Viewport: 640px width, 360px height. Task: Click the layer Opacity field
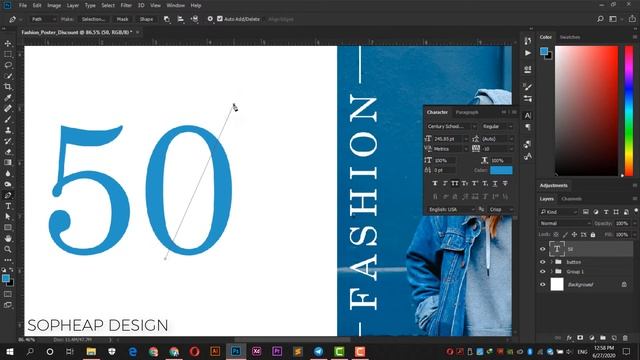[x=622, y=223]
